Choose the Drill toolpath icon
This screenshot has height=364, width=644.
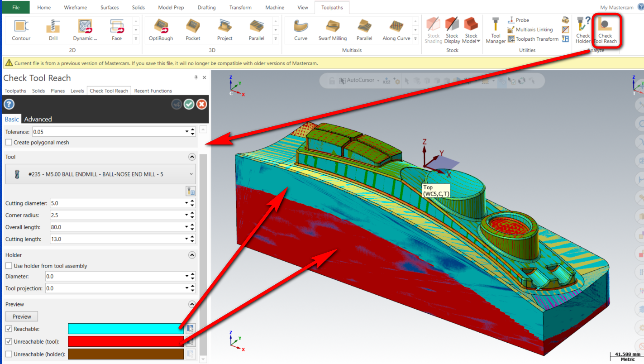[x=53, y=29]
